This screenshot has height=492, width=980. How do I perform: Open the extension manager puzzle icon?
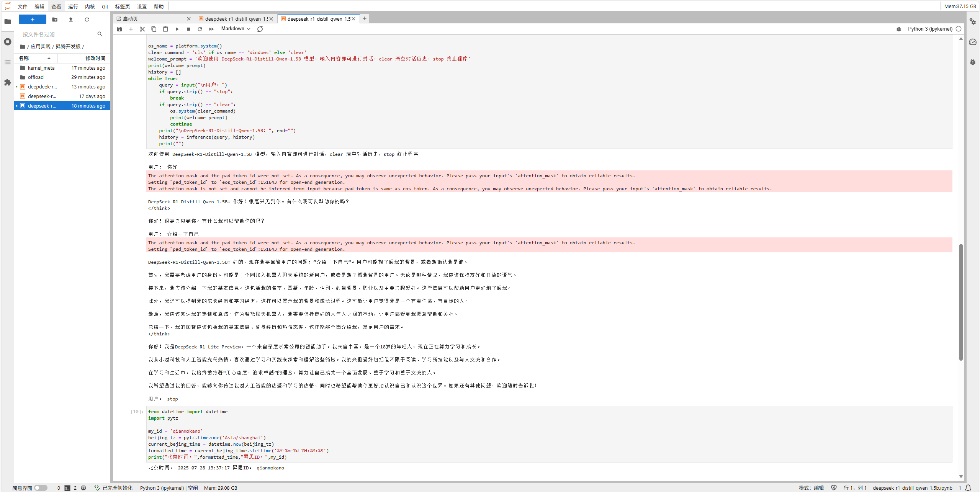click(8, 82)
